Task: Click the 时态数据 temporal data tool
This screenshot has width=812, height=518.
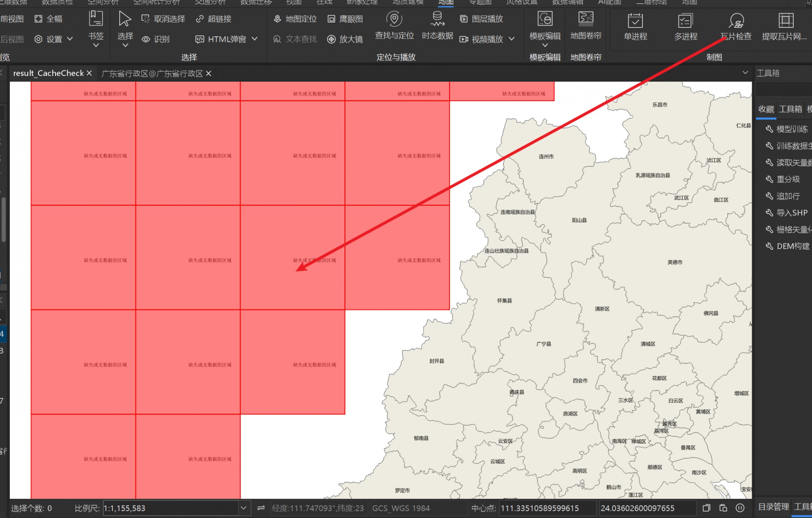Action: coord(438,26)
